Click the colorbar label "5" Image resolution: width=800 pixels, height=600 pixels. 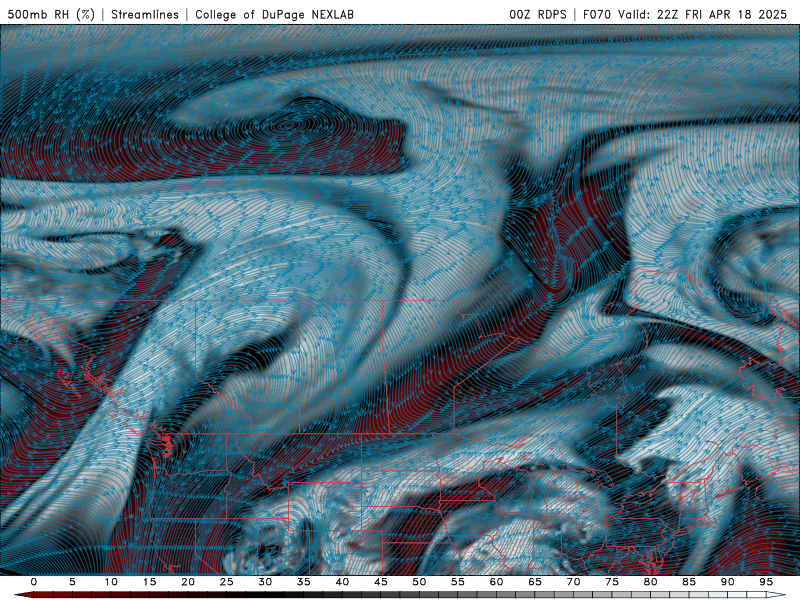(72, 582)
